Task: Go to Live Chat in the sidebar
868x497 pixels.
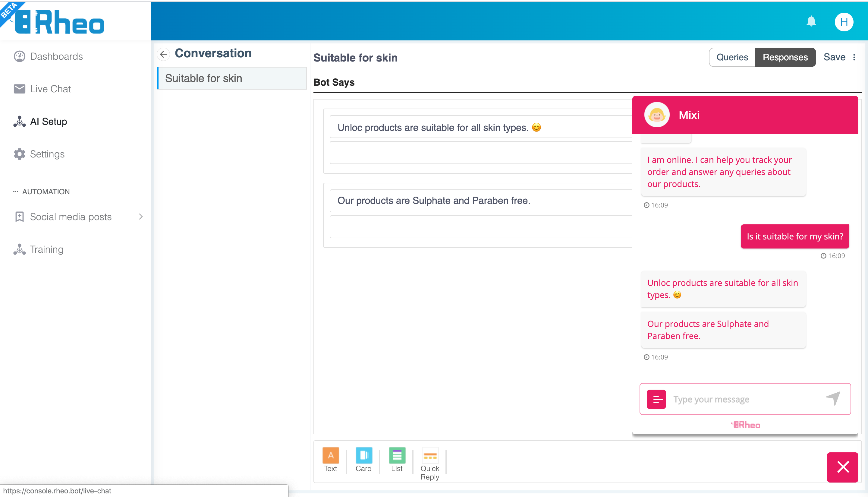Action: [x=50, y=89]
